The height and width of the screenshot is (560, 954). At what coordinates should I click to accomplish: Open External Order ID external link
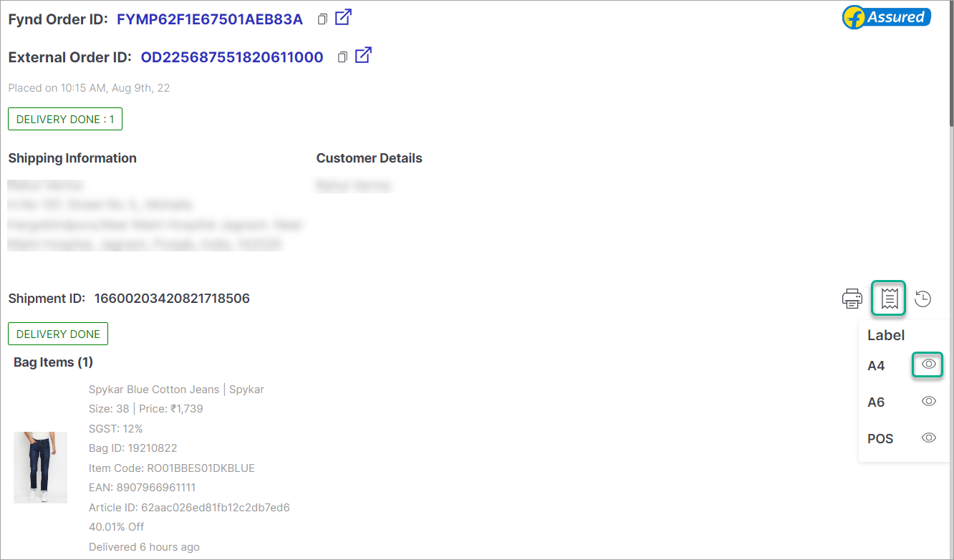(x=364, y=55)
